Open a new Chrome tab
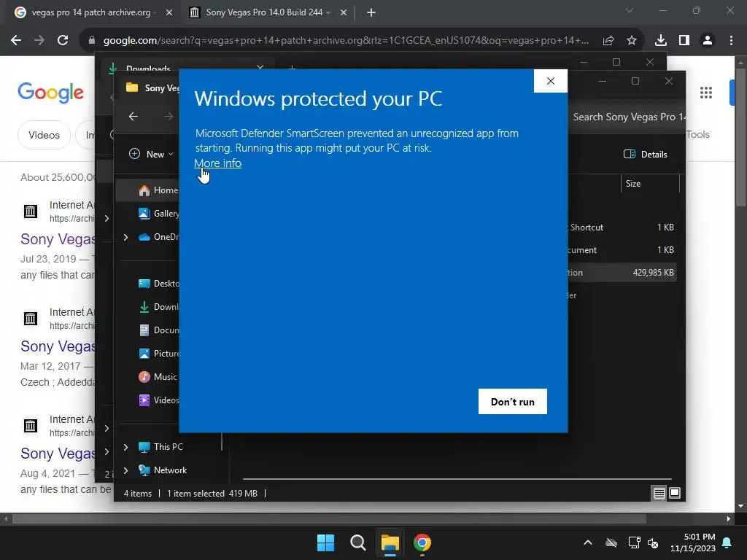747x560 pixels. 371,12
